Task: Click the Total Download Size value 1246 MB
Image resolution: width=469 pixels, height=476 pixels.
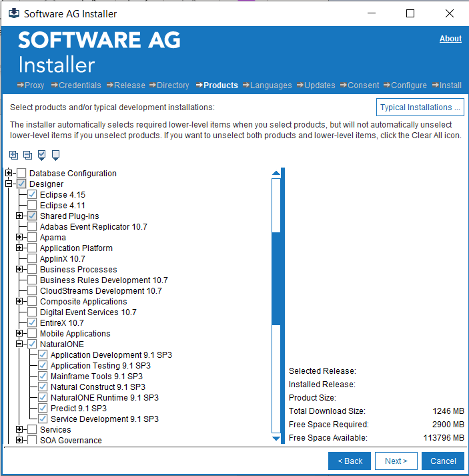Action: [x=448, y=411]
